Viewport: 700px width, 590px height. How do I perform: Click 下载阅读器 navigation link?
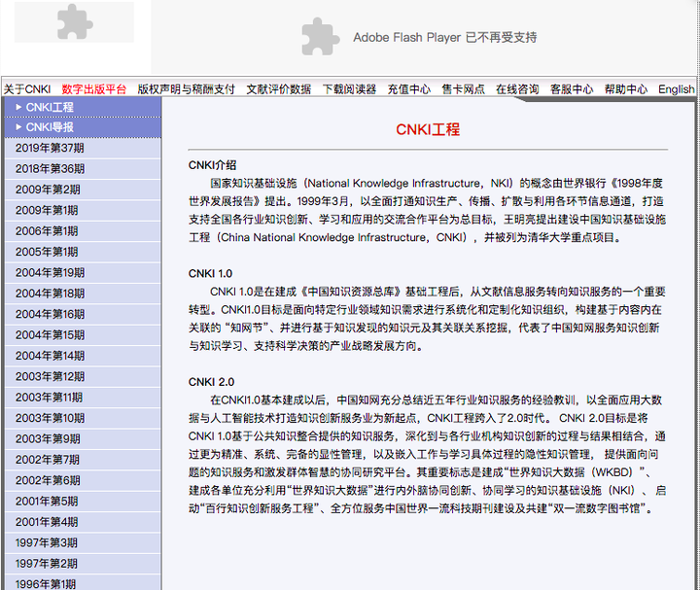click(349, 88)
